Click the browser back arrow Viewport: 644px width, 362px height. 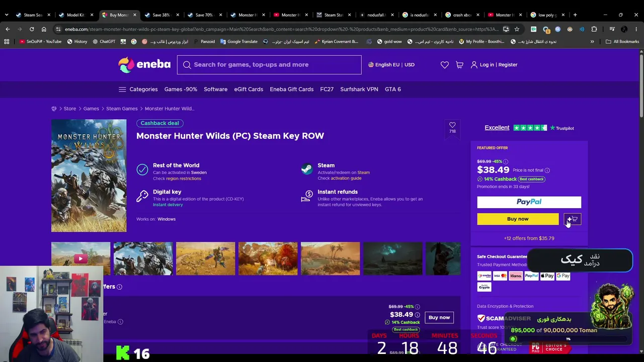click(x=8, y=29)
